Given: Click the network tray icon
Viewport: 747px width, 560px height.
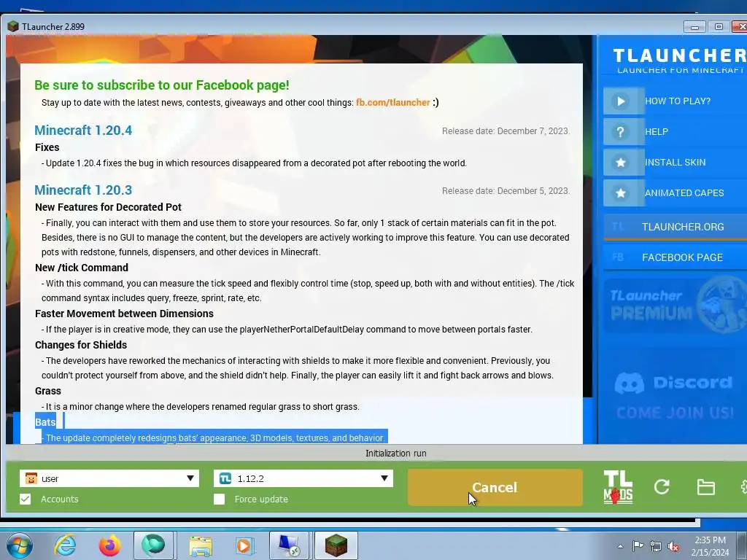Looking at the screenshot, I should click(x=656, y=546).
